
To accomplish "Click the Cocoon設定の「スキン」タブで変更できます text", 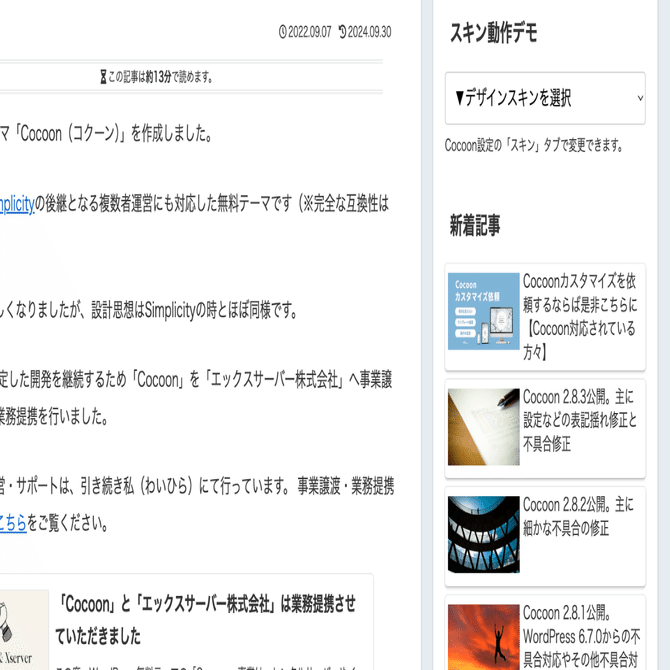I will coord(534,145).
